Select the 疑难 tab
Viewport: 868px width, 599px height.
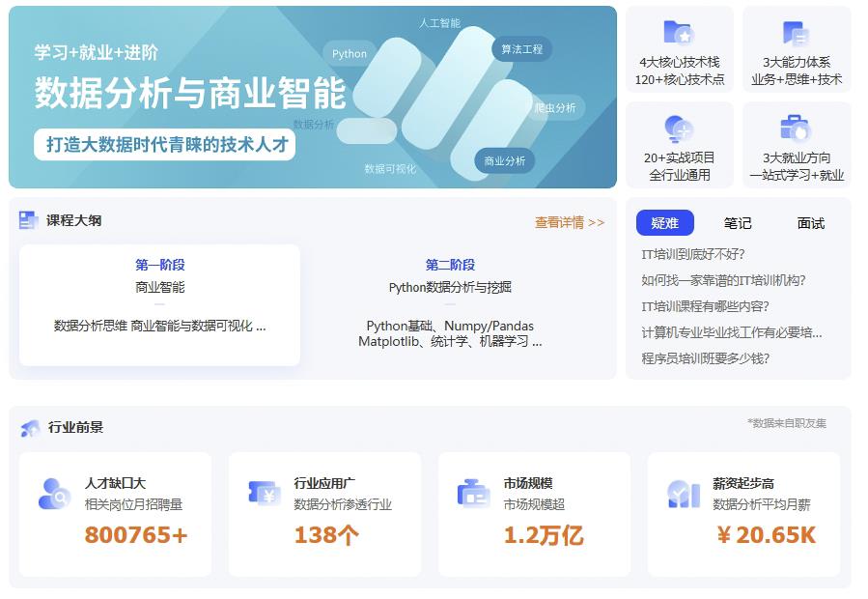[x=664, y=223]
